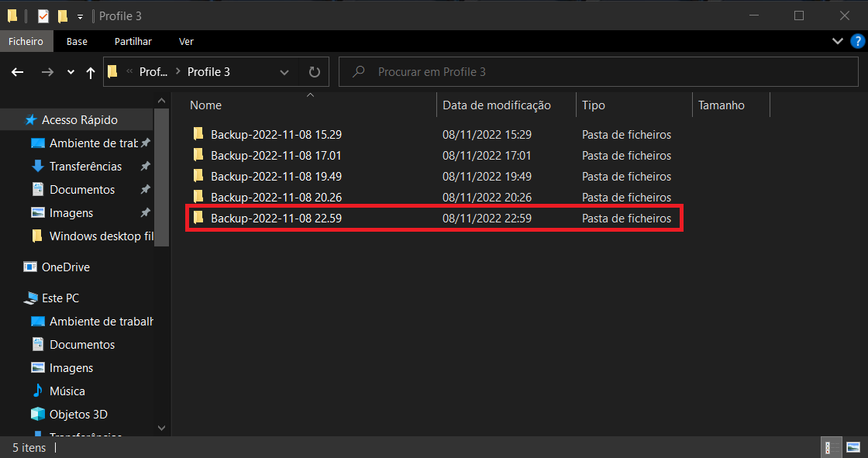Switch to large thumbnails view icon

click(x=852, y=448)
